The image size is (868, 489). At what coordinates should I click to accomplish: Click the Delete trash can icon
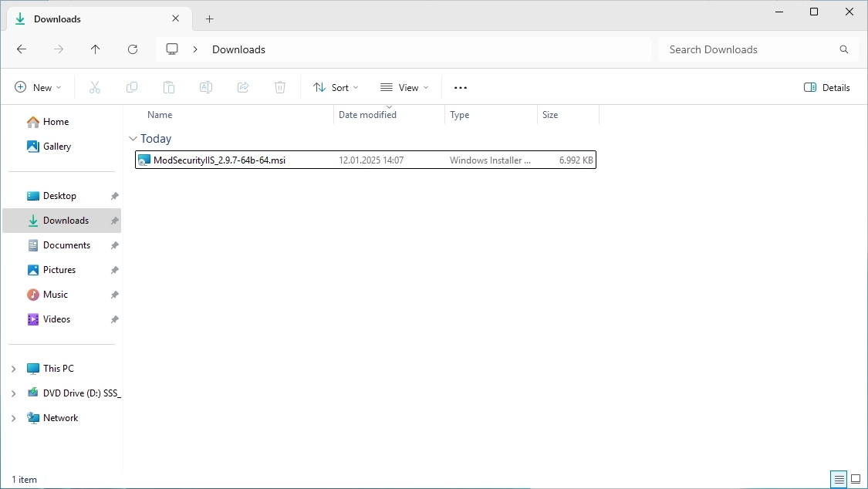280,88
